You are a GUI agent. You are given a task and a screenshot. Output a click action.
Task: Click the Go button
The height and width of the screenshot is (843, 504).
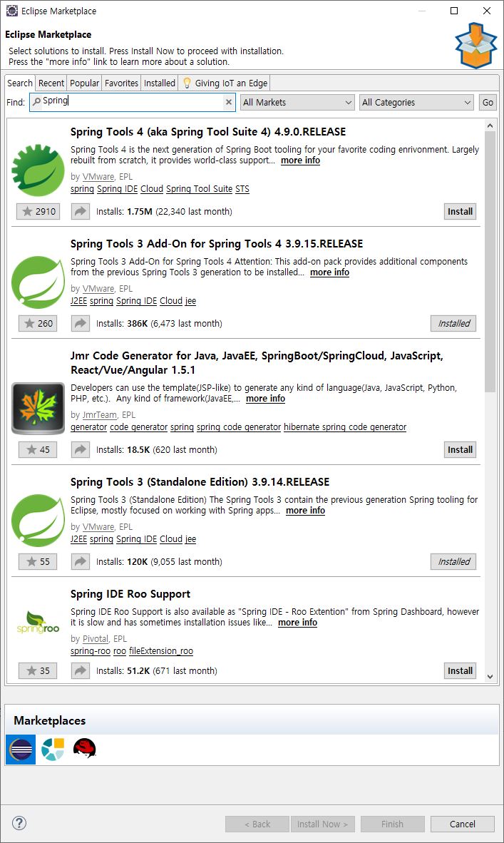[488, 102]
